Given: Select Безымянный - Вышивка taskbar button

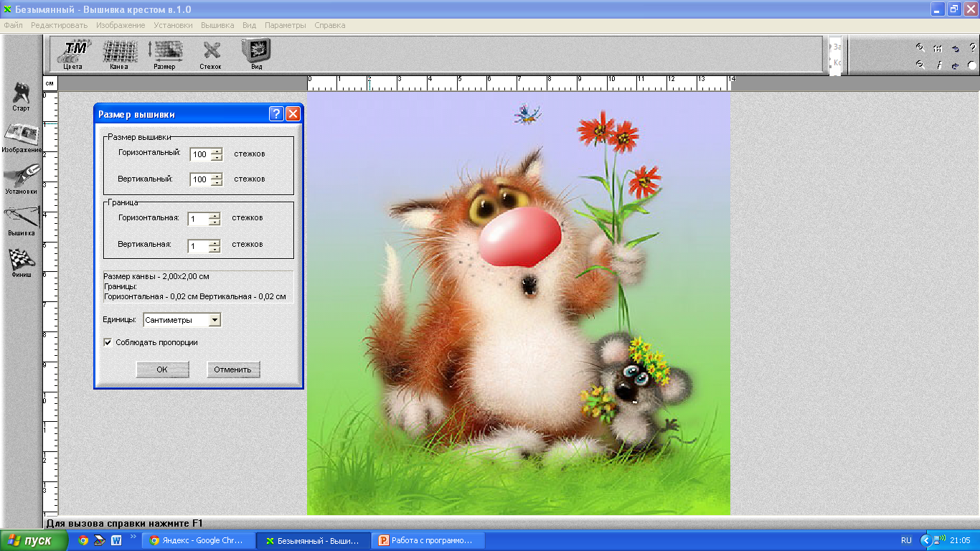Looking at the screenshot, I should pyautogui.click(x=314, y=540).
